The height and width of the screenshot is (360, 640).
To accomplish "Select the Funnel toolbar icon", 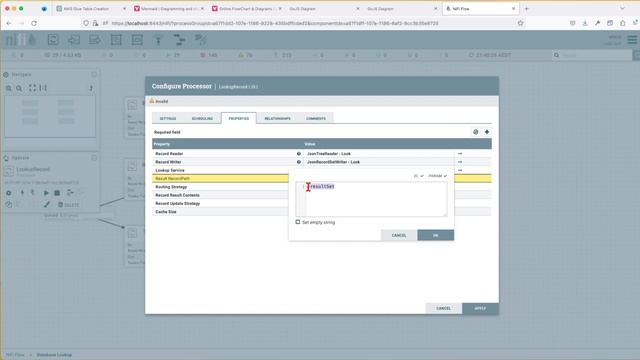I will click(158, 40).
